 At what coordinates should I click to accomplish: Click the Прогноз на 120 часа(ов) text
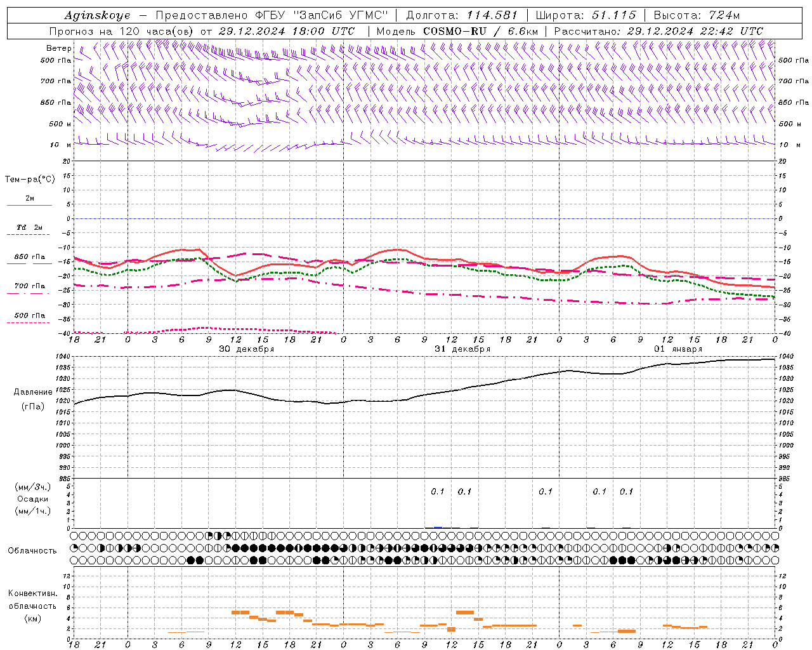(122, 31)
